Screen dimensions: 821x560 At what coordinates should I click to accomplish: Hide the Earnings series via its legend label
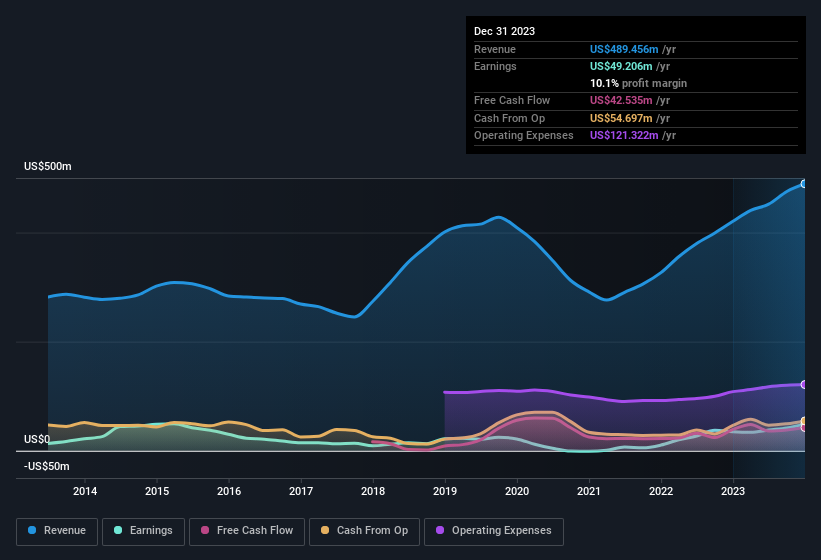pyautogui.click(x=151, y=531)
